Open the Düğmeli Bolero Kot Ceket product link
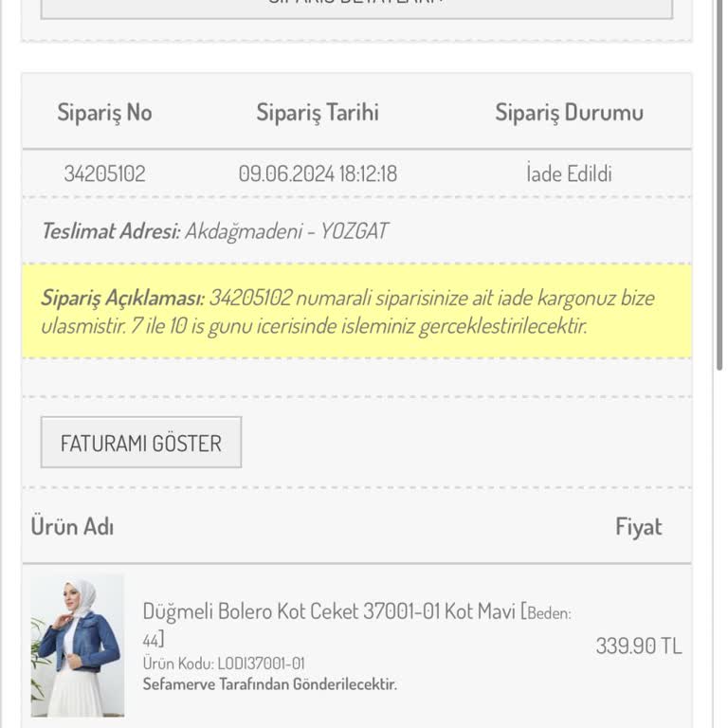Screen dimensions: 728x728 pos(328,611)
